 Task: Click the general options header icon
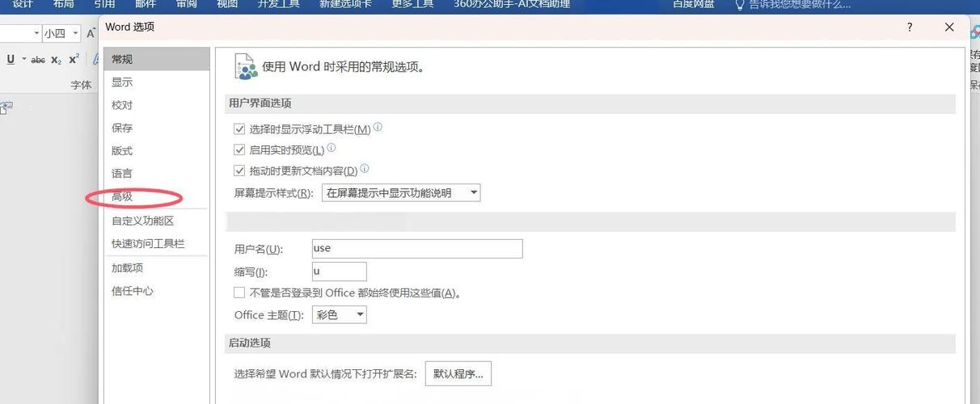[x=245, y=66]
